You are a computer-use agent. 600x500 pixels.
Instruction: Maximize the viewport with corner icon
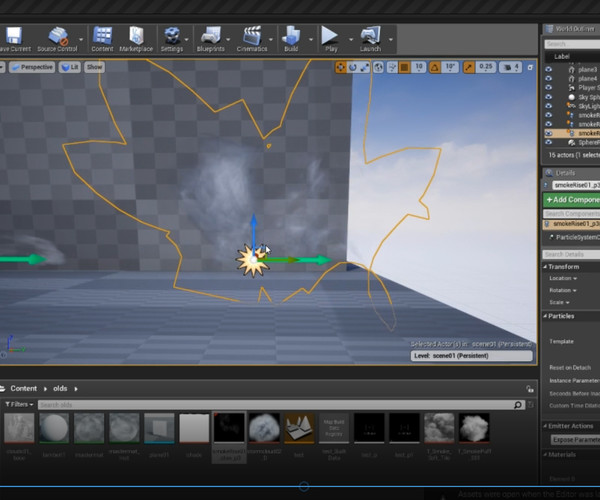[530, 67]
